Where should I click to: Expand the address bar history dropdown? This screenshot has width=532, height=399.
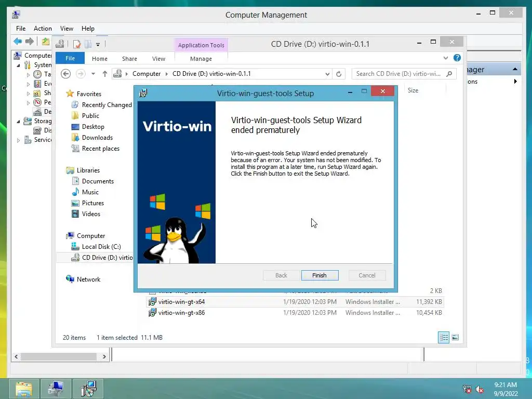click(x=327, y=74)
